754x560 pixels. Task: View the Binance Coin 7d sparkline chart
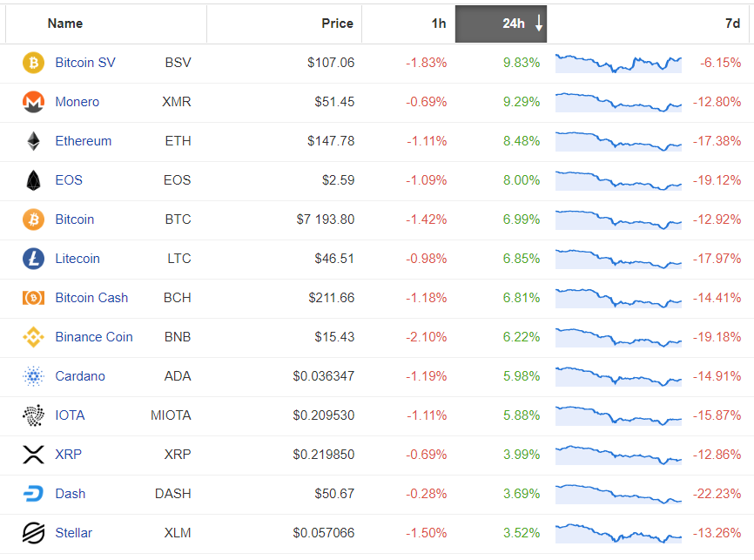618,338
